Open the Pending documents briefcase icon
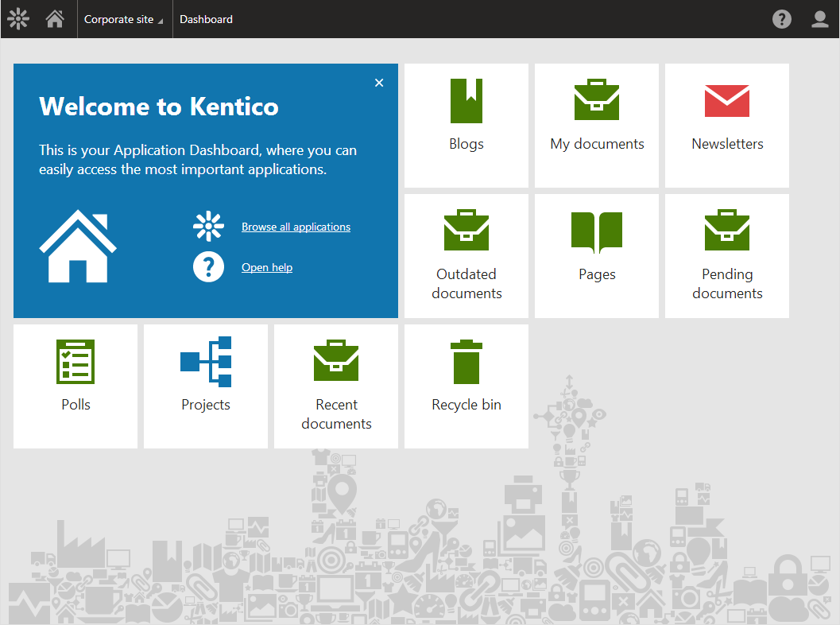The height and width of the screenshot is (625, 840). point(727,230)
